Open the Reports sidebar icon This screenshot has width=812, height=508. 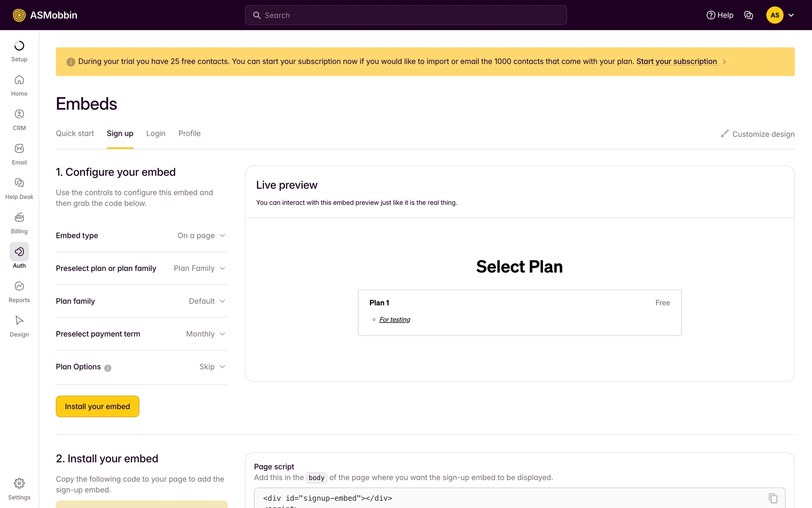pos(19,286)
